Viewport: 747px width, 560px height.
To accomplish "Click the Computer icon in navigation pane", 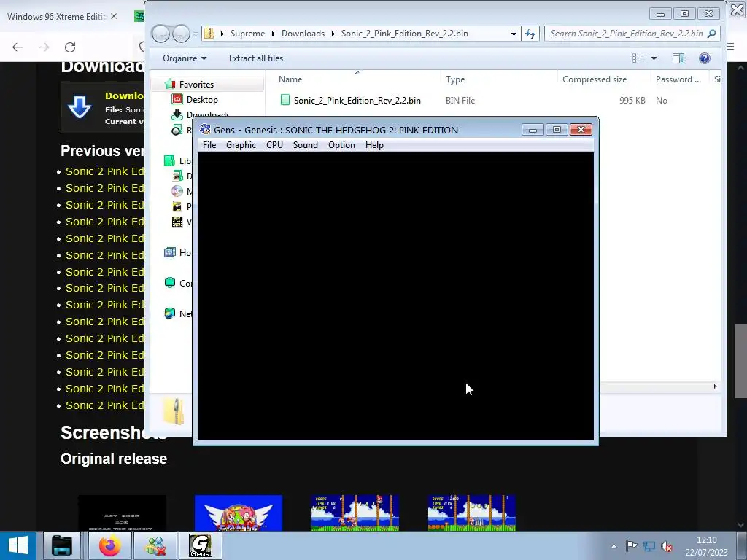I will [x=169, y=283].
